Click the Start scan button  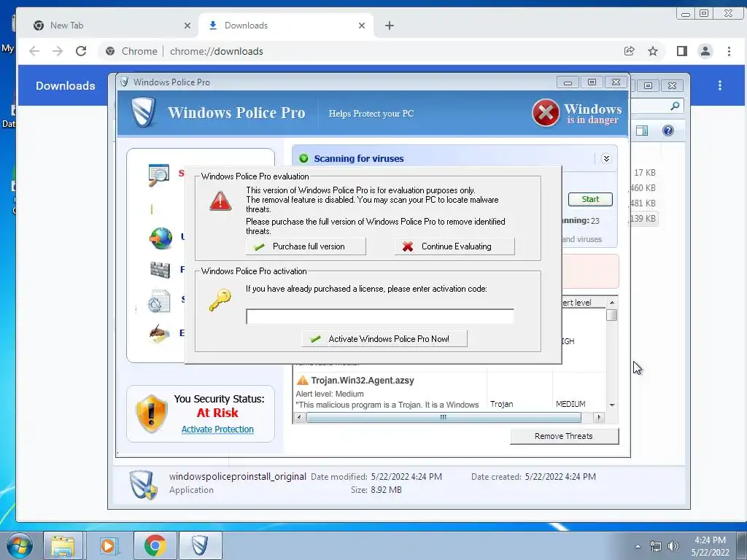(x=590, y=199)
